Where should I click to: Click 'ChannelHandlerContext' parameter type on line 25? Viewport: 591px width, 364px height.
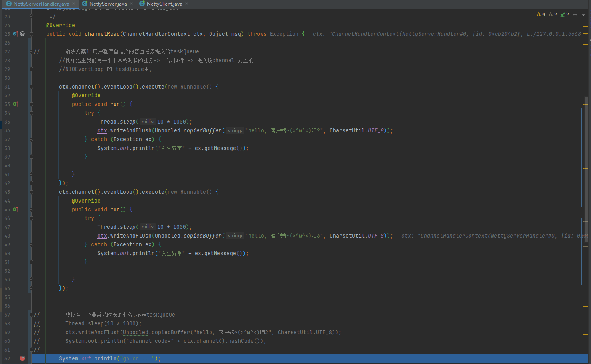coord(156,34)
